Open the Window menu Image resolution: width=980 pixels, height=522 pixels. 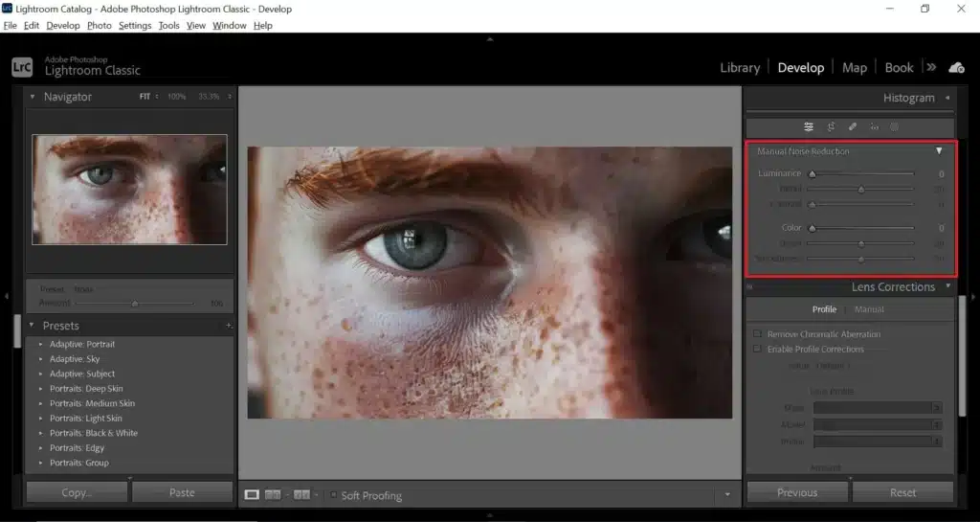point(230,26)
